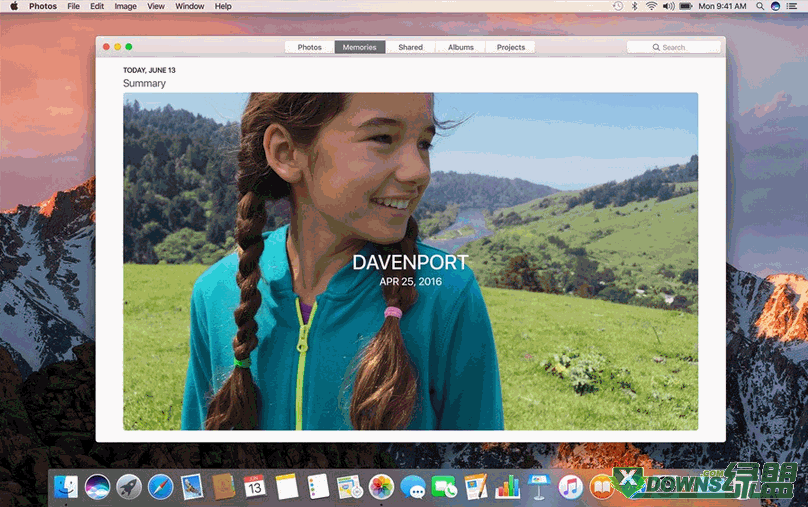
Task: Open the Apple menu
Action: tap(14, 6)
